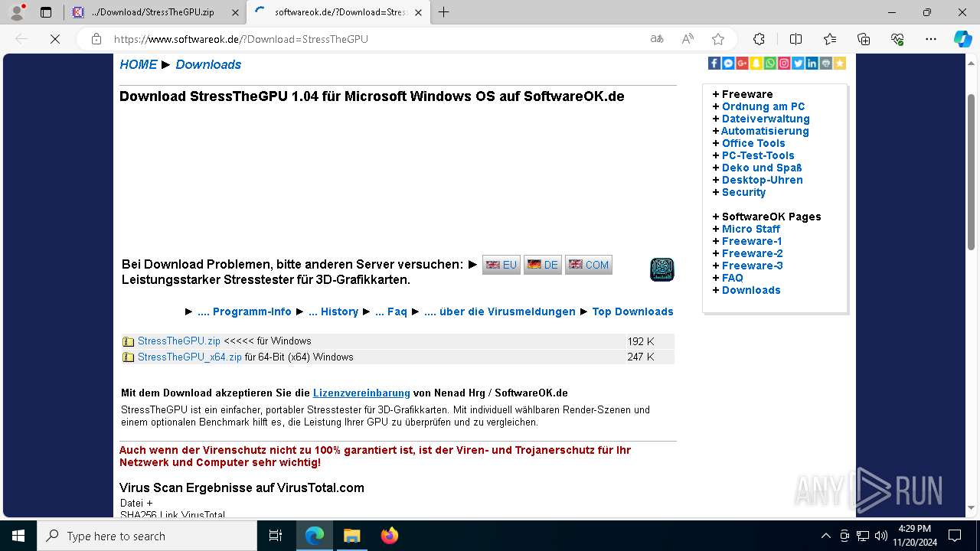Open Windows Start menu

click(18, 536)
